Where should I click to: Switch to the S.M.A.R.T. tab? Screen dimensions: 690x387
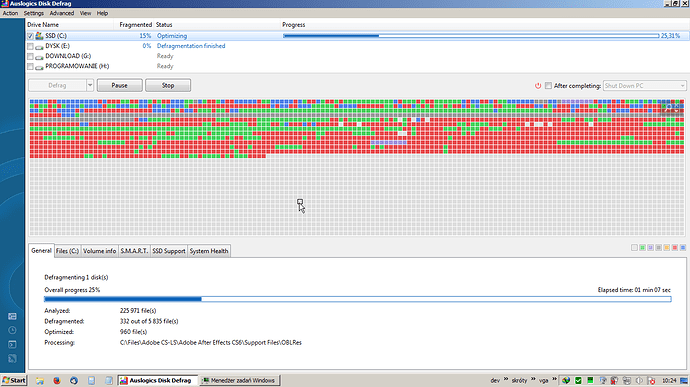134,251
